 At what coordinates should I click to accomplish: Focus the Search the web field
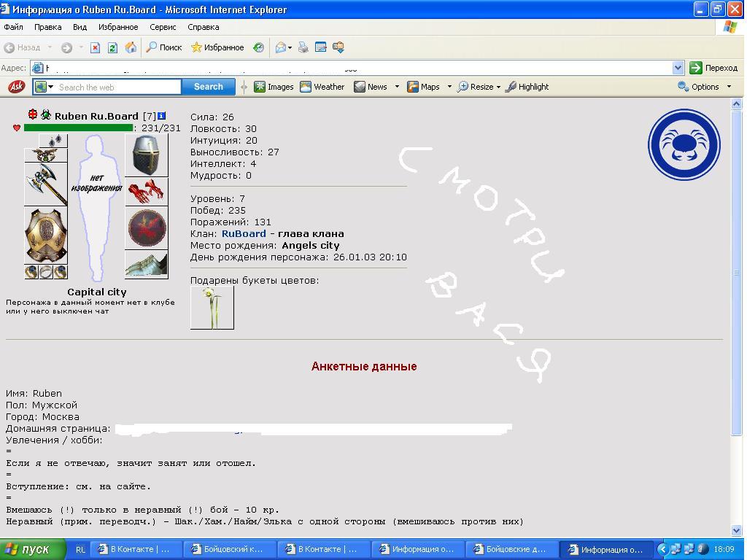tap(118, 87)
